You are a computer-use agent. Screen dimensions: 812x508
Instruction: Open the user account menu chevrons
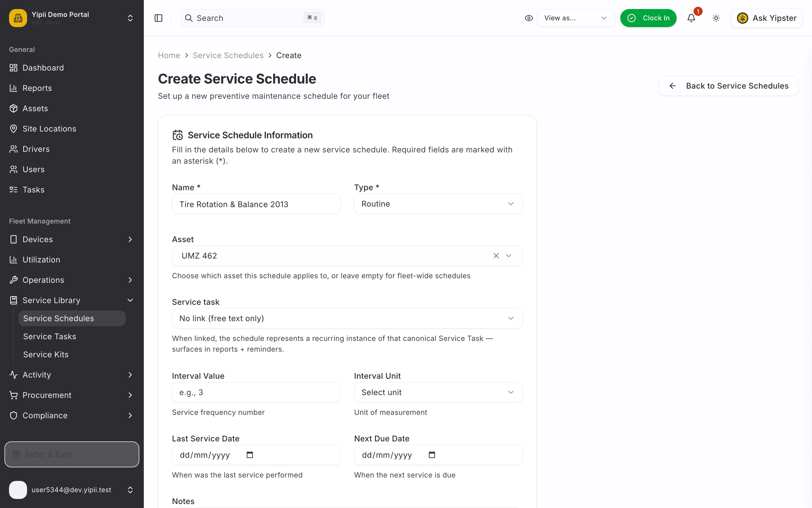pyautogui.click(x=130, y=490)
